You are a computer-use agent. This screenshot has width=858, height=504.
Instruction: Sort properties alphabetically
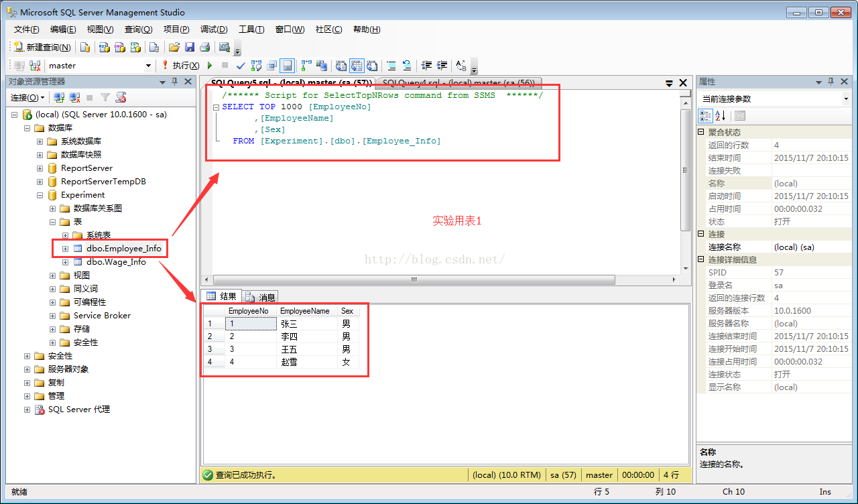[x=720, y=115]
